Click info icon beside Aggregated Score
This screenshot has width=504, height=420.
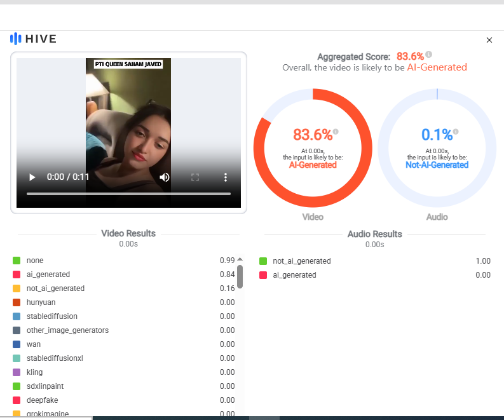(x=429, y=54)
